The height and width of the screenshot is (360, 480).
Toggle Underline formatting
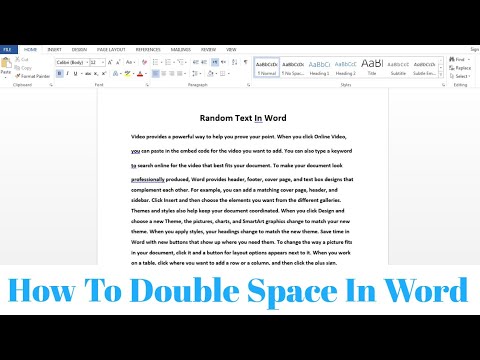click(x=75, y=73)
